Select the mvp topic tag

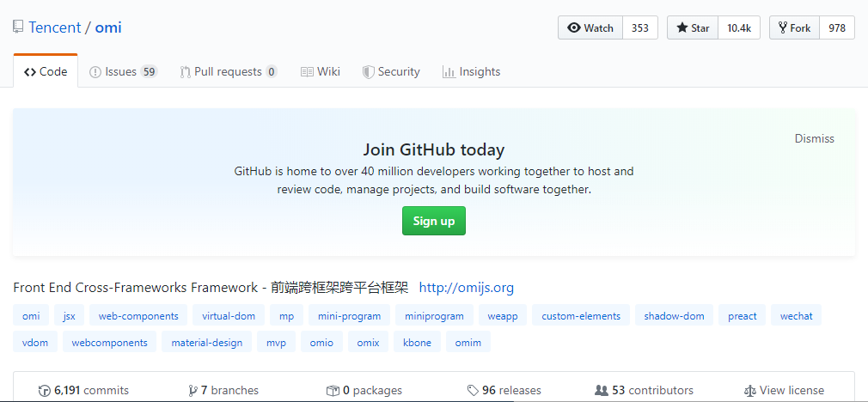[x=276, y=342]
